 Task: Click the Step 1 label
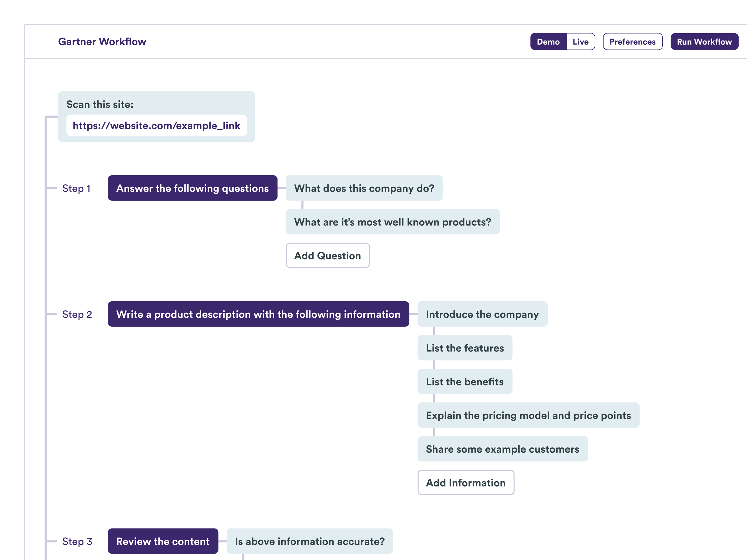click(76, 188)
